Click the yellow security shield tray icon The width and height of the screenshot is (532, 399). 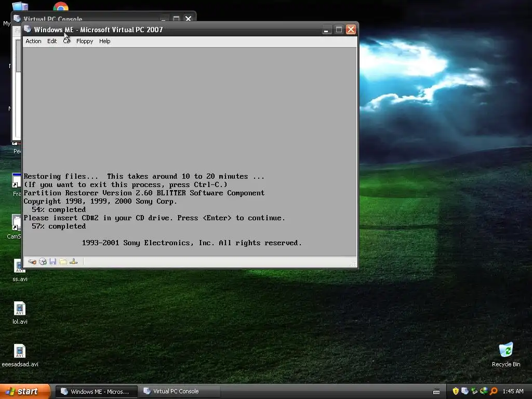456,391
